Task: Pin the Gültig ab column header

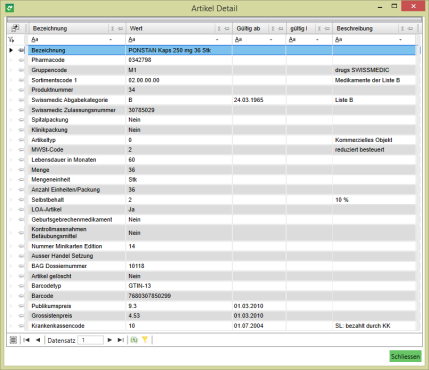Action: pyautogui.click(x=281, y=29)
